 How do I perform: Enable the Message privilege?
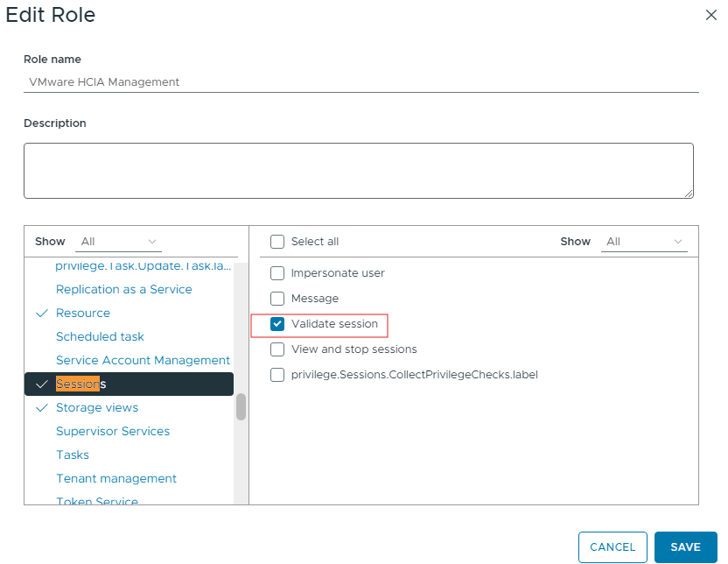pos(277,298)
